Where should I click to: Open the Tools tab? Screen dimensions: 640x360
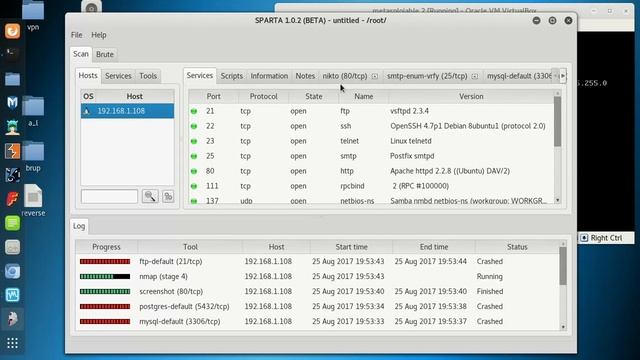pyautogui.click(x=148, y=76)
